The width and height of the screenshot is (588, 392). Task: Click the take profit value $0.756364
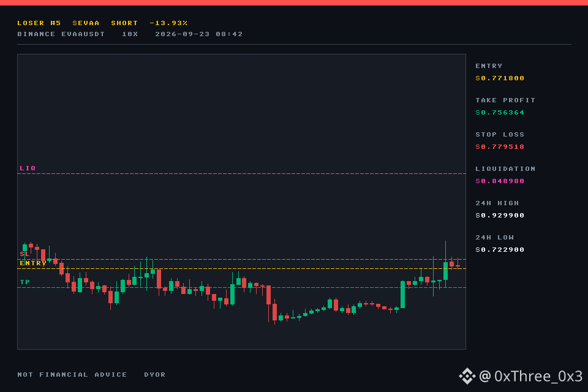coord(500,113)
